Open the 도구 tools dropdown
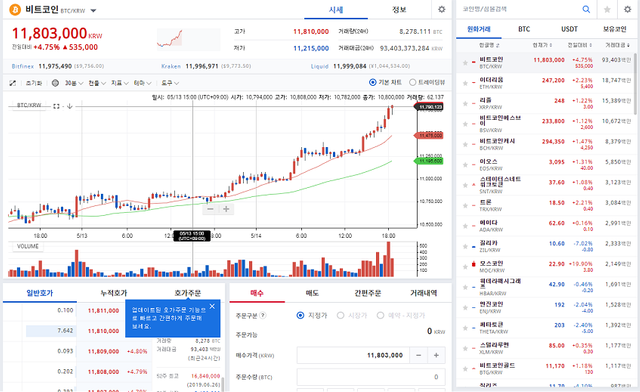The width and height of the screenshot is (640, 392). click(170, 83)
